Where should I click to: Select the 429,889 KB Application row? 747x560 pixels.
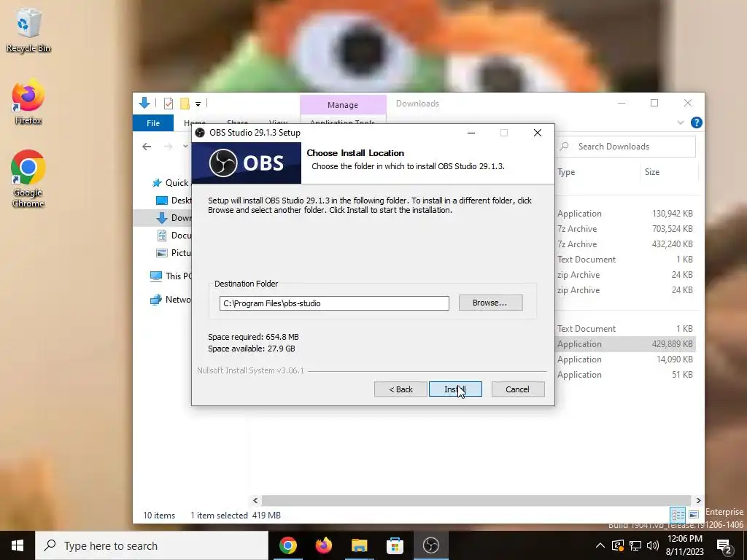tap(625, 344)
